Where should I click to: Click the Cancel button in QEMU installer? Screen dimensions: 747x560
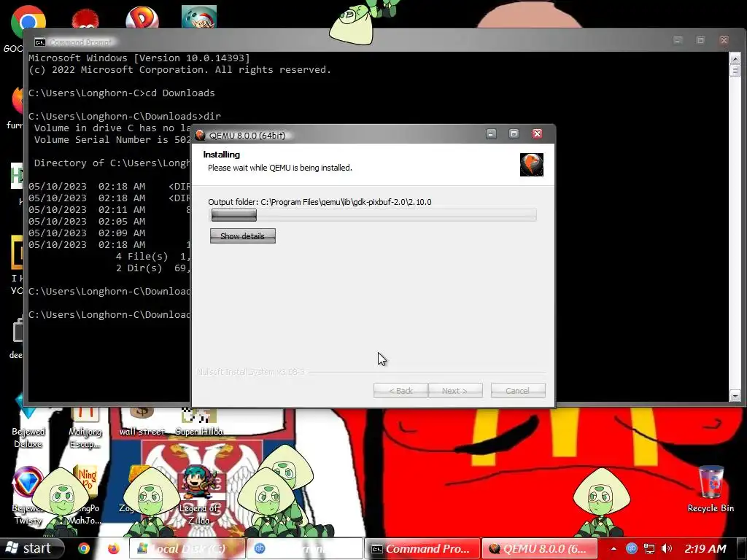pyautogui.click(x=518, y=391)
